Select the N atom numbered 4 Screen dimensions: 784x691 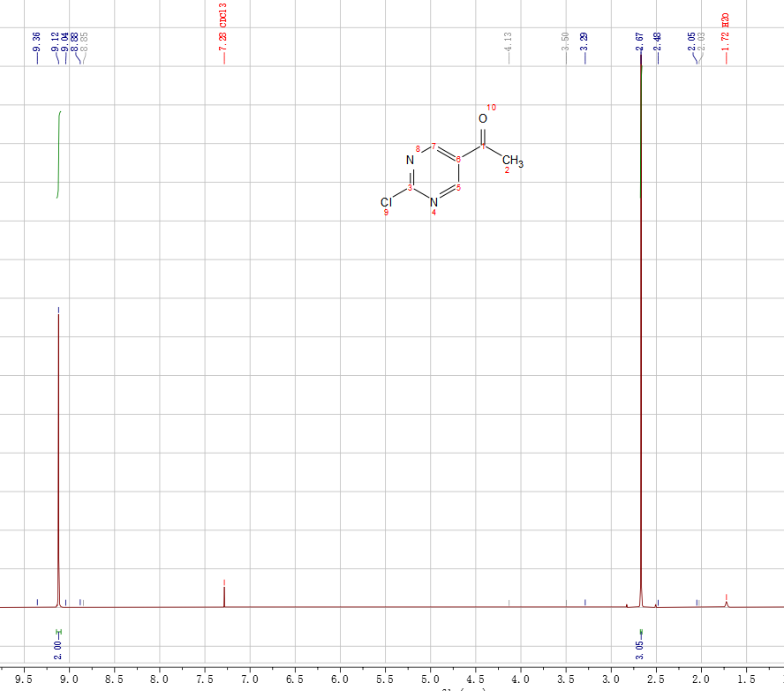433,203
